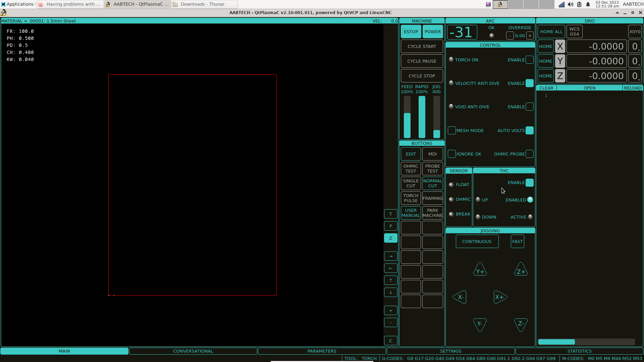Click the POWER button
This screenshot has width=644, height=362.
433,32
